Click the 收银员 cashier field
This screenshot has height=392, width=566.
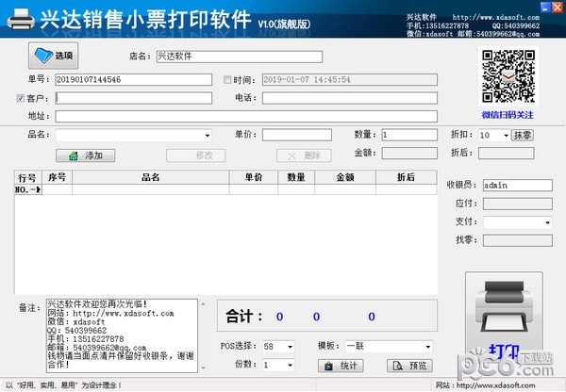point(518,186)
